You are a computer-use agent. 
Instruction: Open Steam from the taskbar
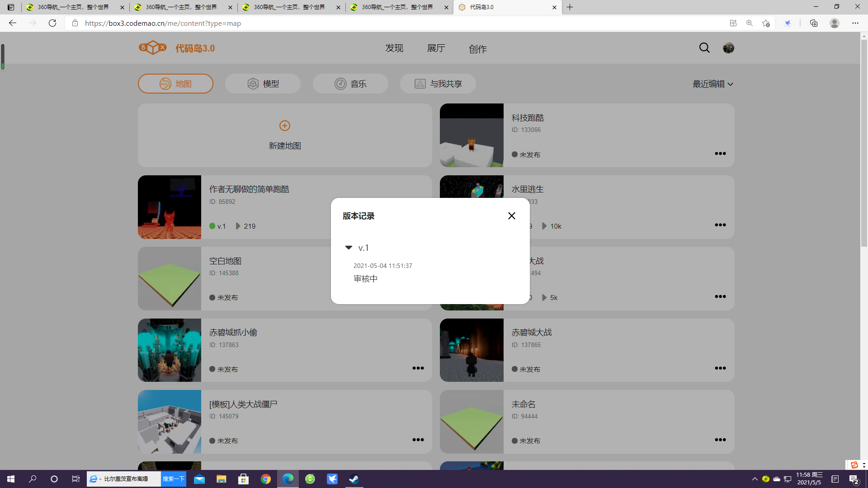(x=354, y=479)
